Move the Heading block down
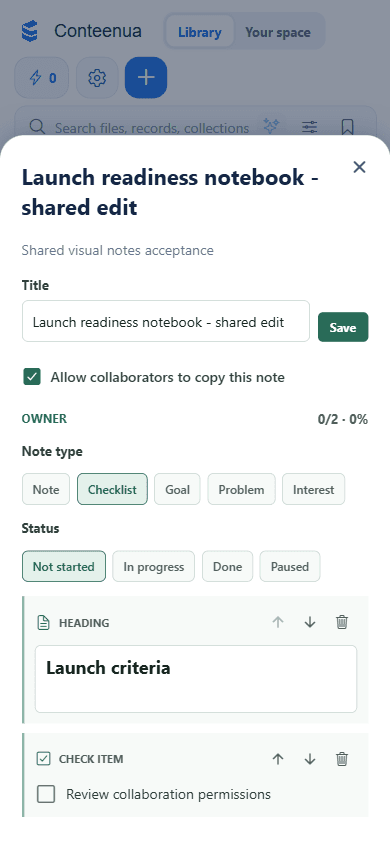The image size is (390, 844). (310, 622)
